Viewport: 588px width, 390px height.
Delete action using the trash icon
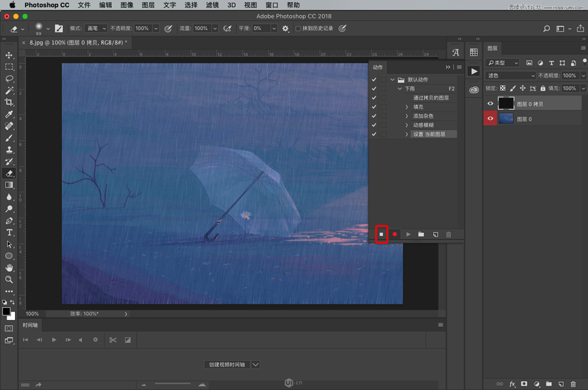(x=448, y=234)
